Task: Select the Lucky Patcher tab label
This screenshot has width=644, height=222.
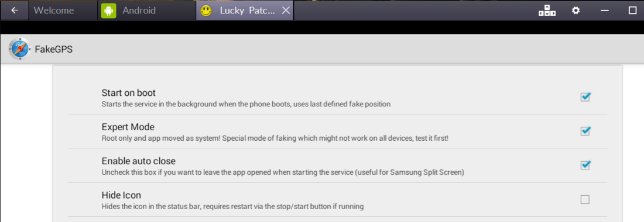Action: coord(248,11)
